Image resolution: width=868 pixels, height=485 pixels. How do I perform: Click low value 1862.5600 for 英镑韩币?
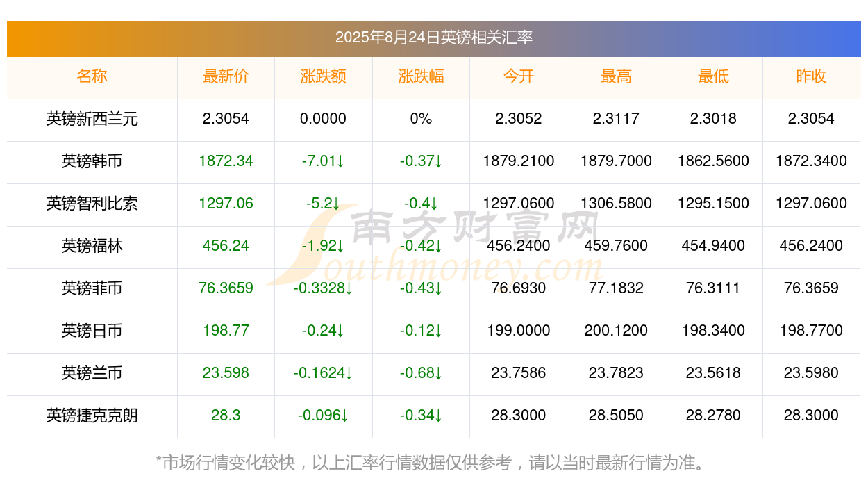click(714, 161)
